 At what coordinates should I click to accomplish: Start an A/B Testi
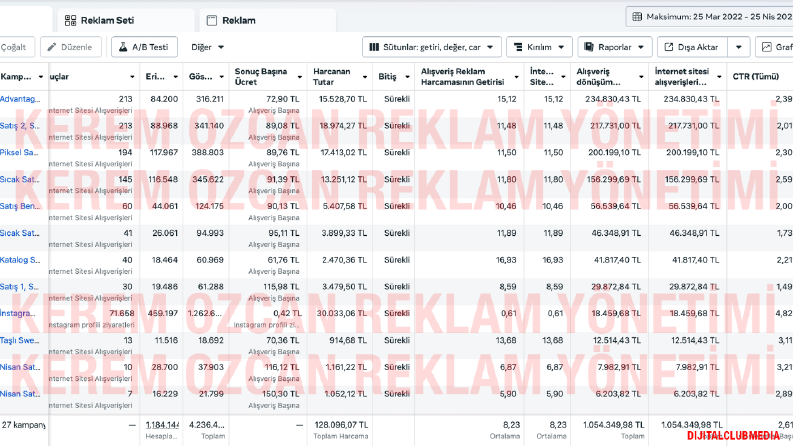144,47
